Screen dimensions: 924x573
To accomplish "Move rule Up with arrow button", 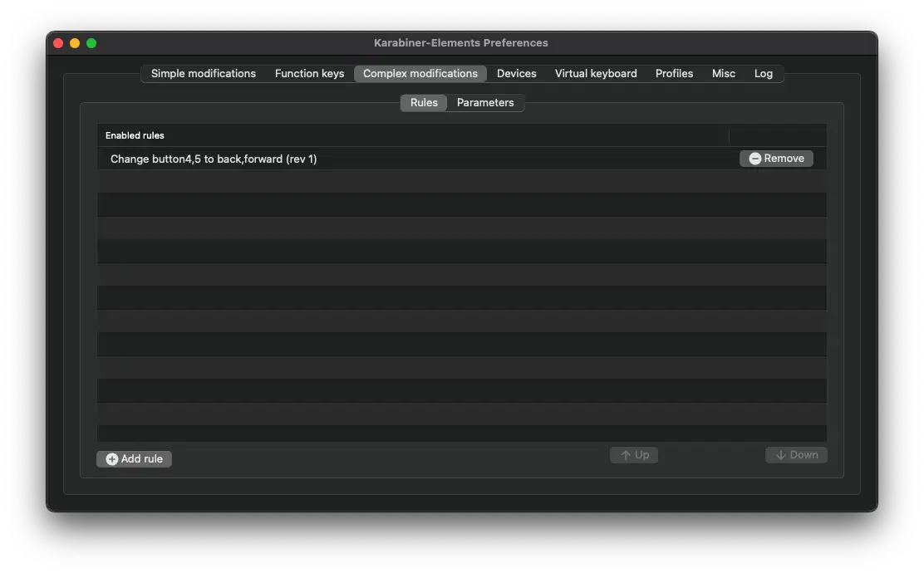I will pyautogui.click(x=633, y=454).
